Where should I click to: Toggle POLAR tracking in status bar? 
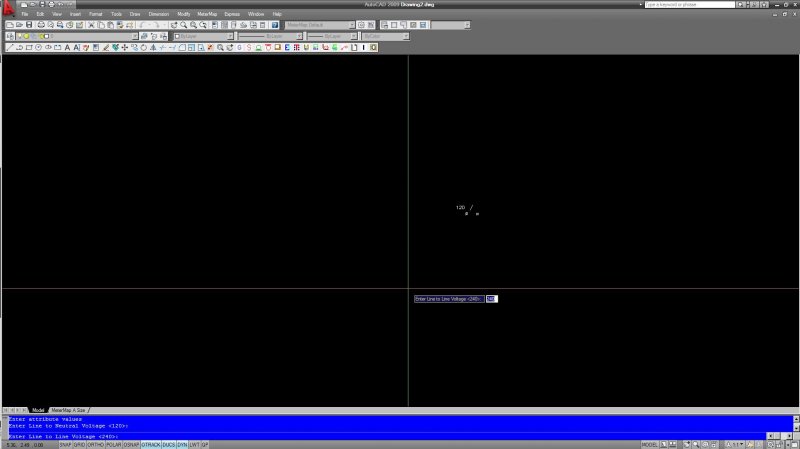click(x=113, y=445)
